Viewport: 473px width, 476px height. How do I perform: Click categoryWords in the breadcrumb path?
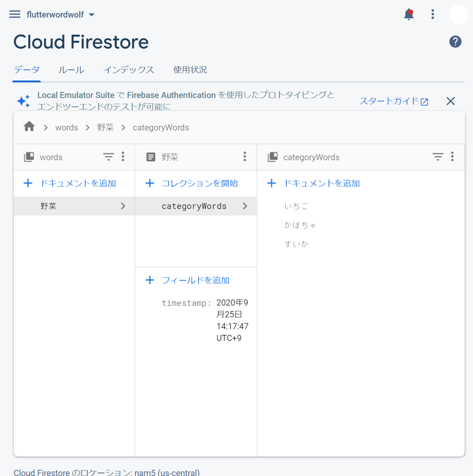(161, 127)
